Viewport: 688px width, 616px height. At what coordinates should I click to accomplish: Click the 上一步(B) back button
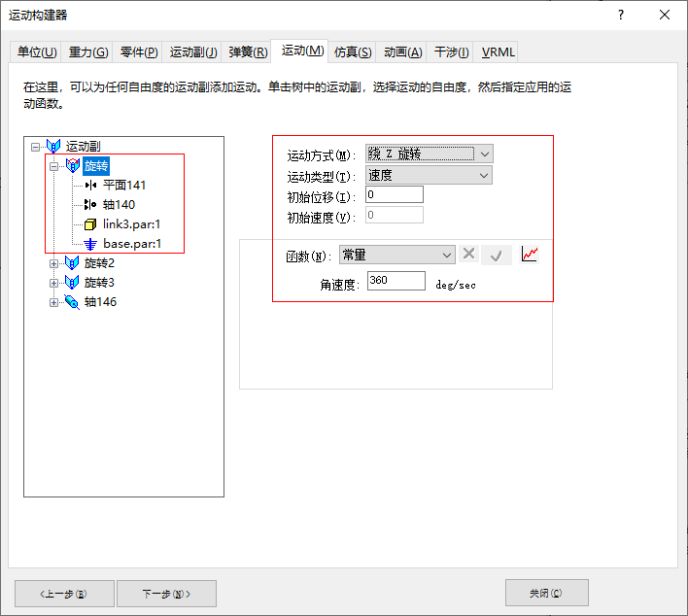pyautogui.click(x=64, y=594)
